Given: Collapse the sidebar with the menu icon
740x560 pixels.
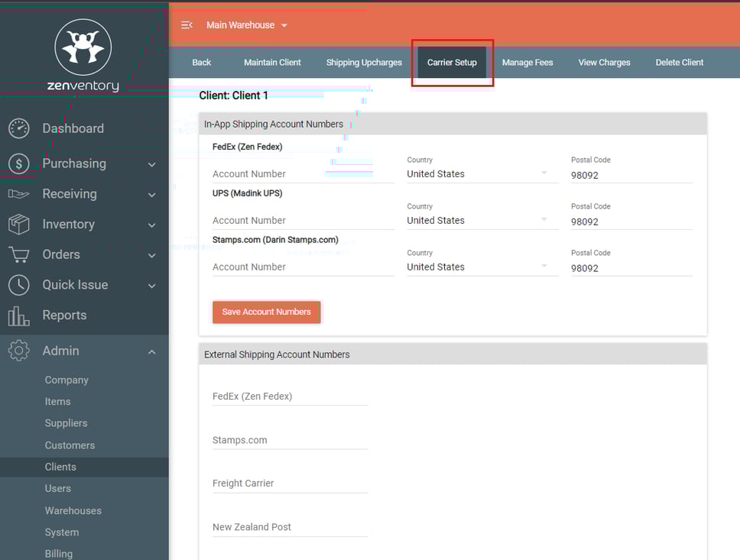Looking at the screenshot, I should pos(187,25).
